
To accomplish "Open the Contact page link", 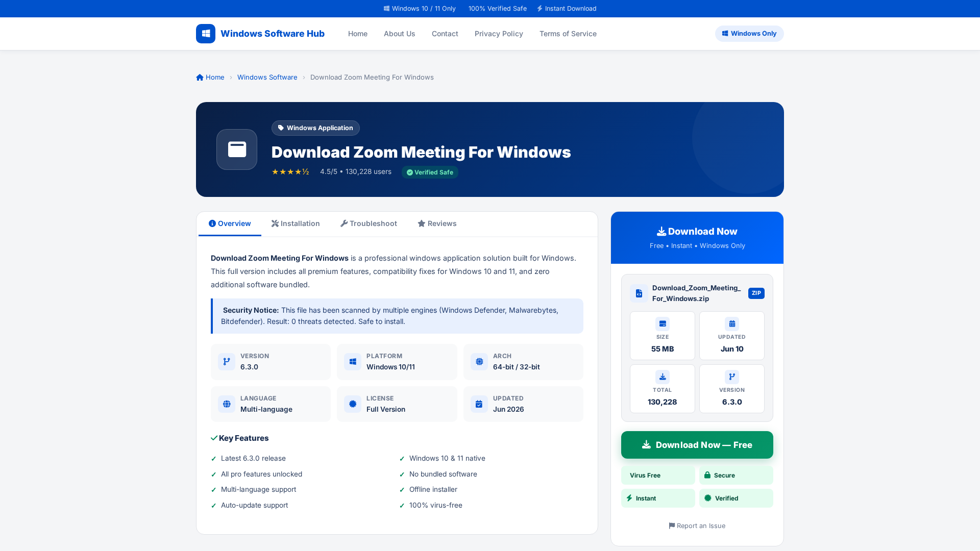I will click(445, 34).
